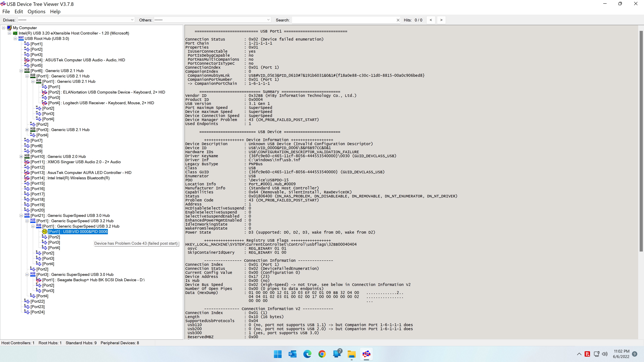Go to previous search hit
Image resolution: width=644 pixels, height=362 pixels.
click(431, 20)
